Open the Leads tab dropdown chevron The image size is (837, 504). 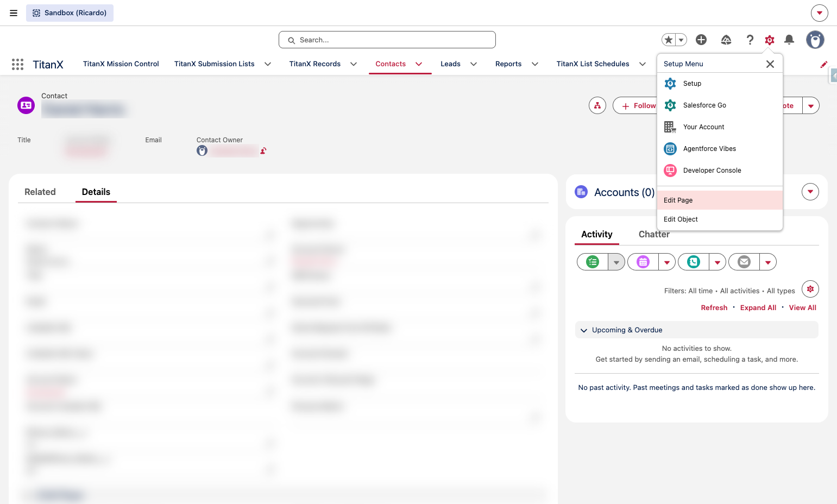[x=474, y=64]
